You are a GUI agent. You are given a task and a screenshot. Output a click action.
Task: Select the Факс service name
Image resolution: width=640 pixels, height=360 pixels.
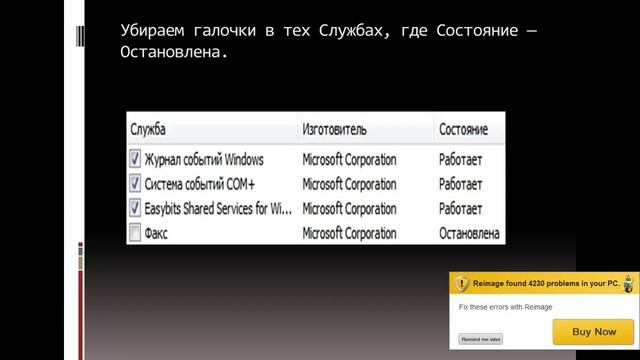click(x=156, y=233)
